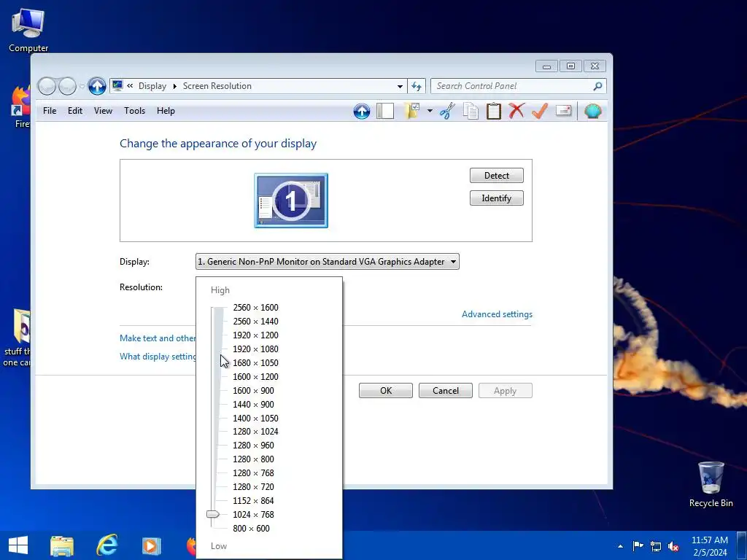Image resolution: width=747 pixels, height=560 pixels.
Task: Choose 1024 × 768 in resolution list
Action: click(253, 514)
